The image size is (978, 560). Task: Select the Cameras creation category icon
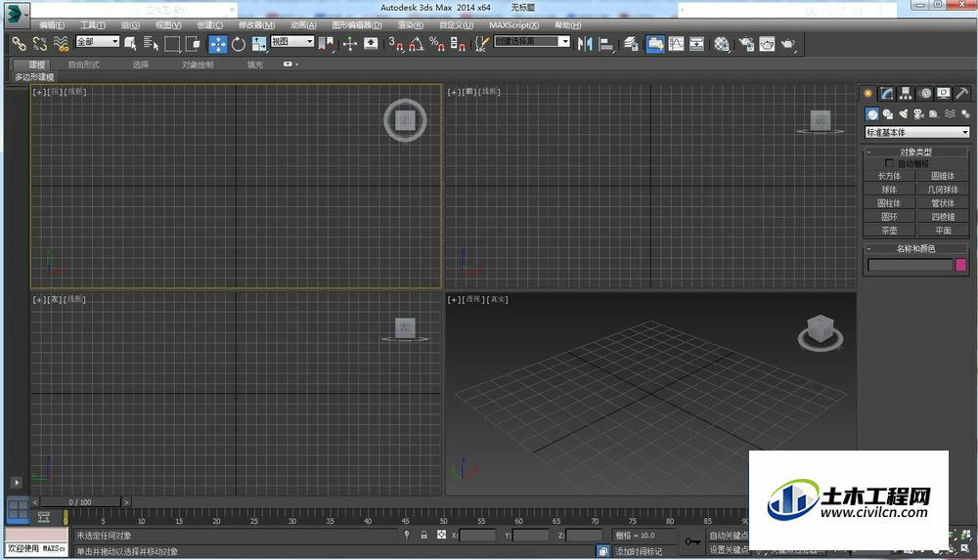[x=918, y=114]
